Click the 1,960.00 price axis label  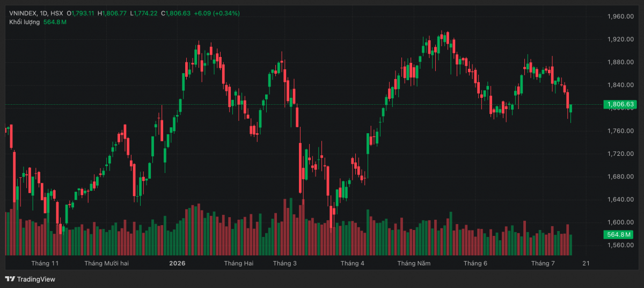620,17
